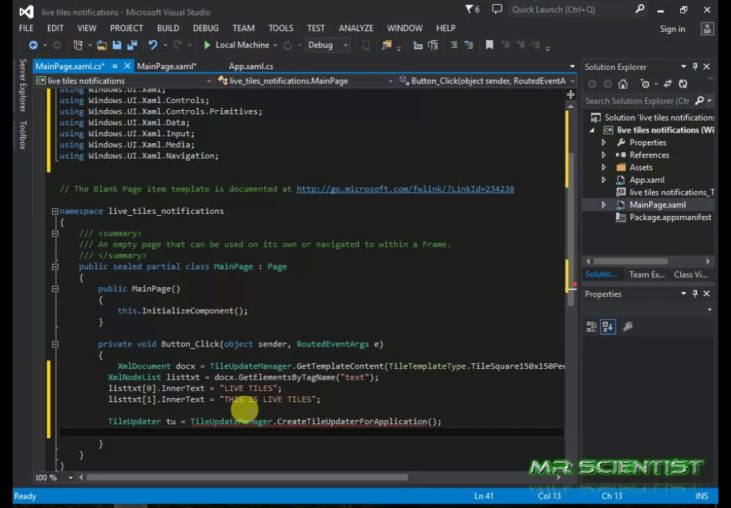
Task: Switch to the App.xaml.cs tab
Action: (251, 66)
